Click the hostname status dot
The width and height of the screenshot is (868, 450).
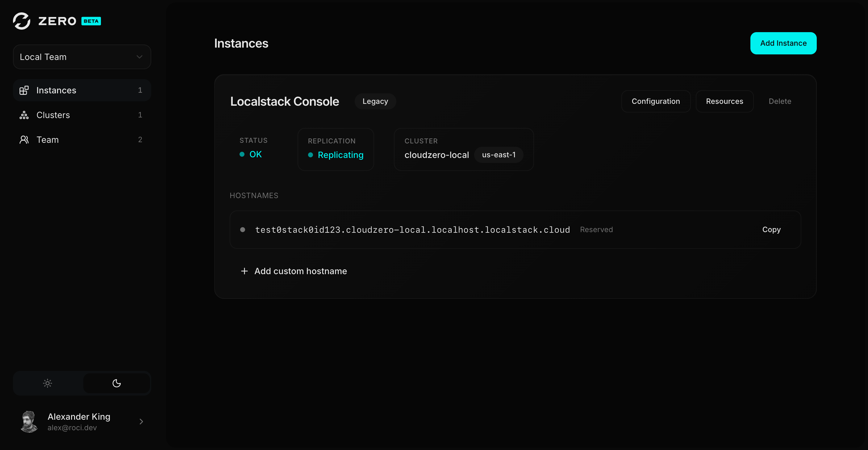pyautogui.click(x=243, y=229)
